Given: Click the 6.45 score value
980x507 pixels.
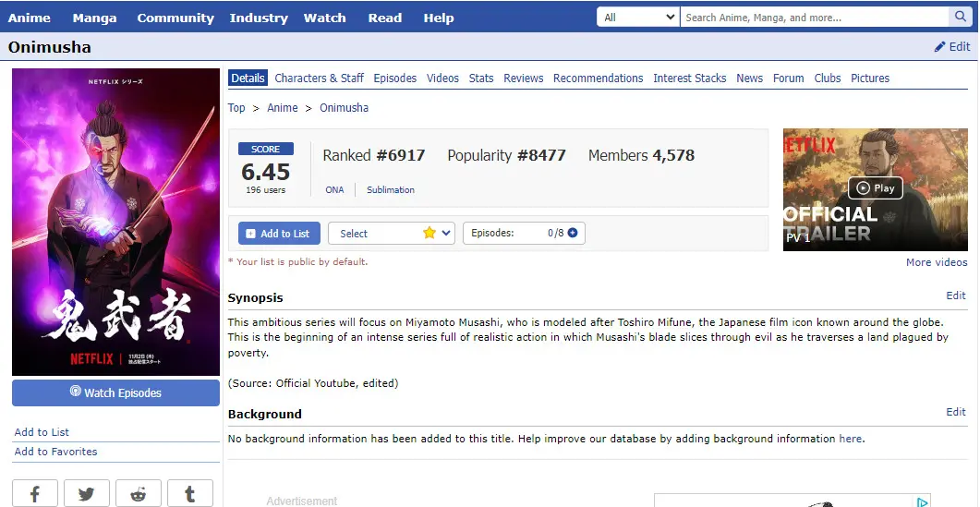Looking at the screenshot, I should coord(266,172).
